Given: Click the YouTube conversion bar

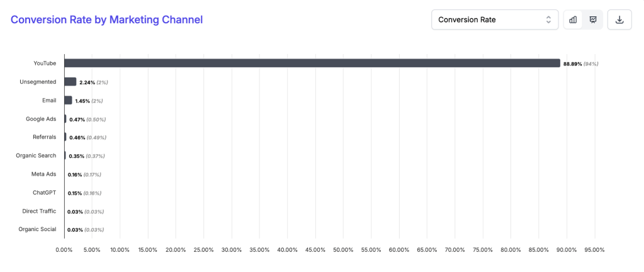Looking at the screenshot, I should point(312,63).
